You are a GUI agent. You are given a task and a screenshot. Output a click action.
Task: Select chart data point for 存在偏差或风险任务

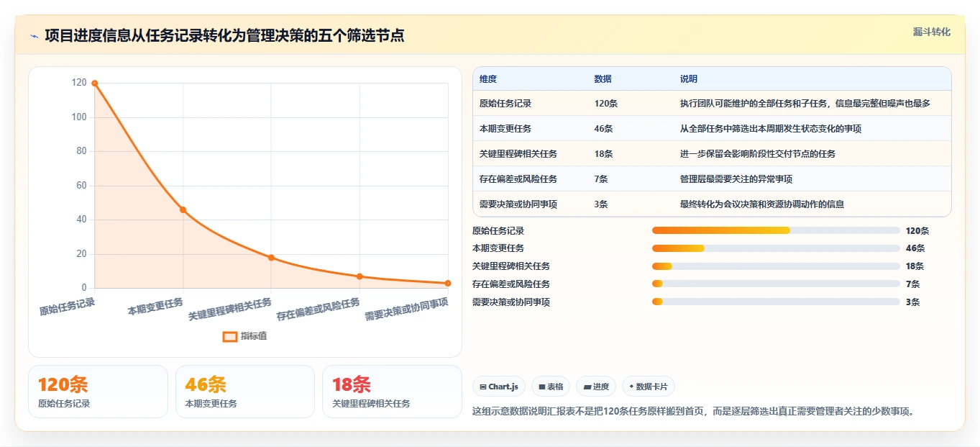click(360, 276)
